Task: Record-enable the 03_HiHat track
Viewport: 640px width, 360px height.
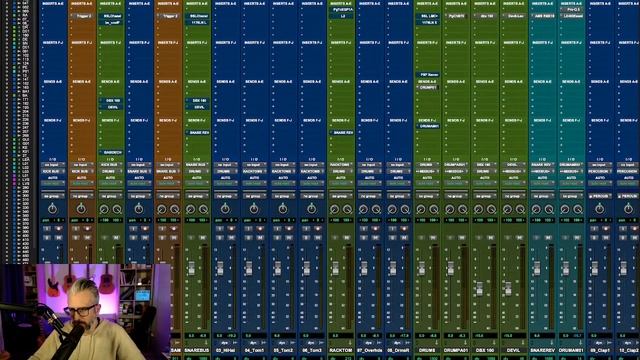Action: pos(231,229)
